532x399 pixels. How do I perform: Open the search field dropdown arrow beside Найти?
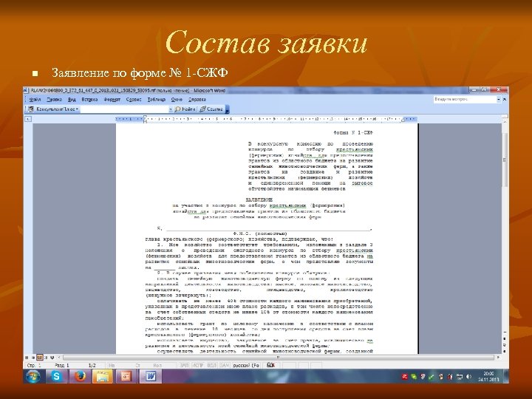pos(171,109)
